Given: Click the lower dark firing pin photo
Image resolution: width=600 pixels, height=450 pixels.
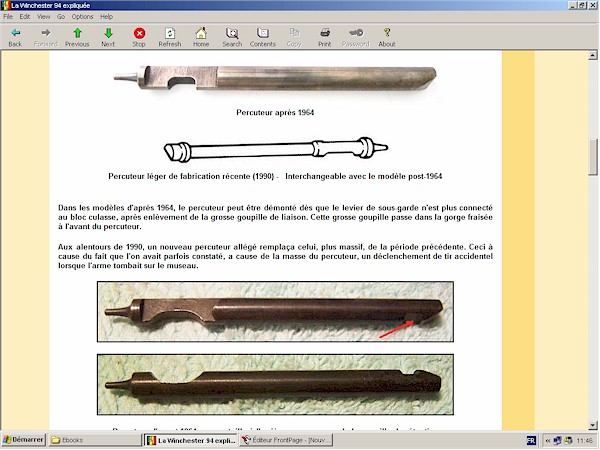Looking at the screenshot, I should point(275,384).
